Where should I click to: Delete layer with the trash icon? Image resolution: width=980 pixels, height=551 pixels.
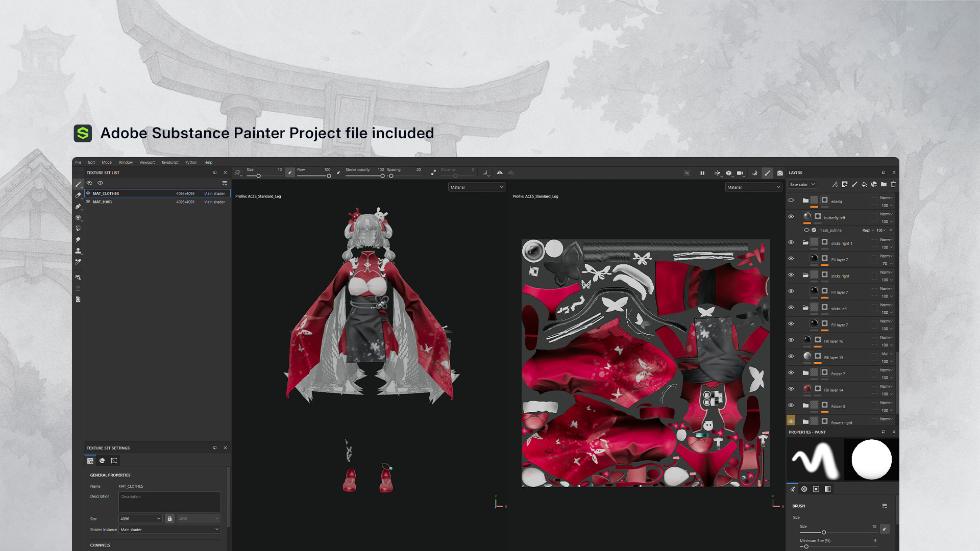[x=893, y=184]
